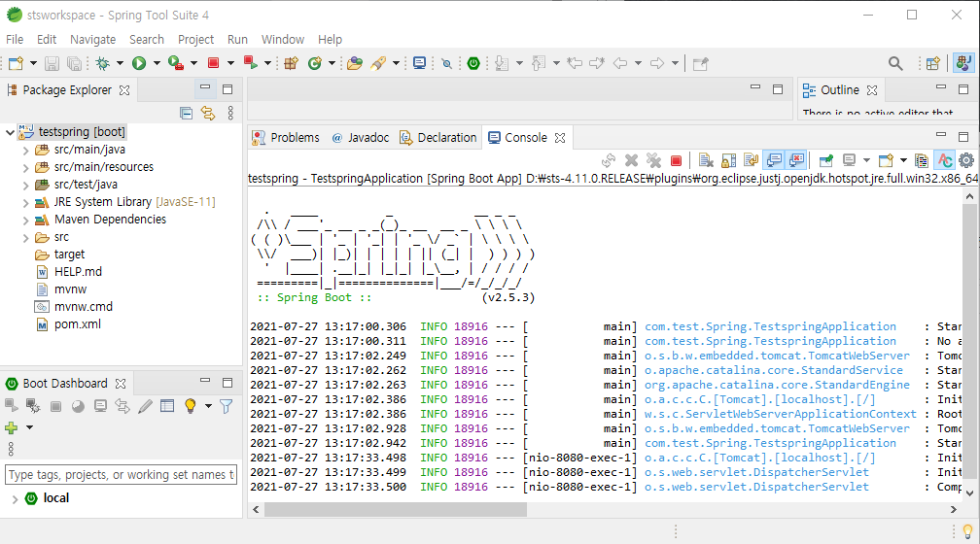Click the Open Task flashlight icon
Screen dimensions: 980x544
378,63
